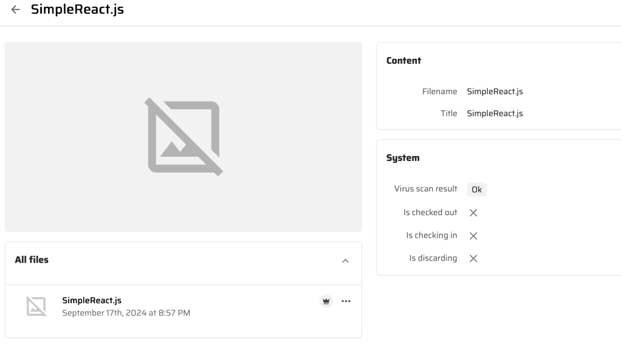The width and height of the screenshot is (621, 364).
Task: Click the large no-preview image placeholder icon
Action: pos(184,137)
